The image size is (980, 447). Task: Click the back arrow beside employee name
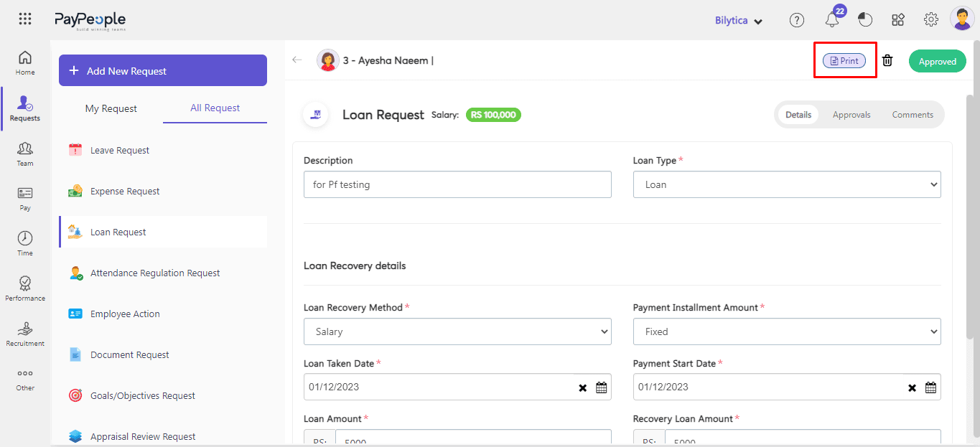coord(297,60)
